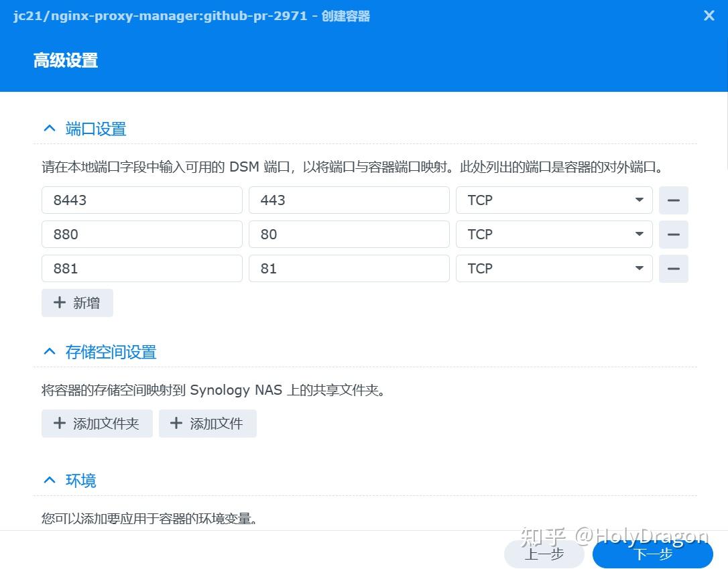
Task: Click 添加文件 to mount a file
Action: pyautogui.click(x=208, y=423)
